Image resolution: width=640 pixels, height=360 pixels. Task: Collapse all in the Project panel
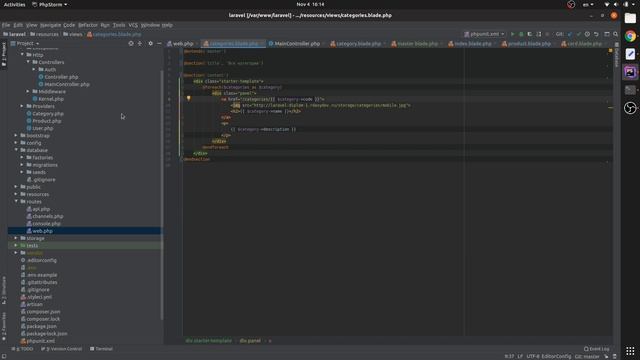coord(140,43)
